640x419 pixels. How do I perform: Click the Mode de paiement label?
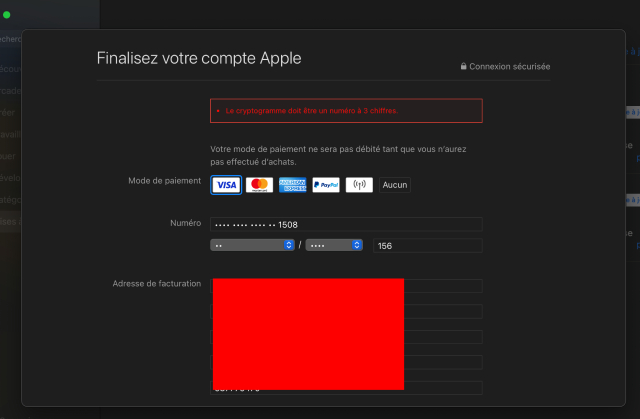click(x=164, y=181)
